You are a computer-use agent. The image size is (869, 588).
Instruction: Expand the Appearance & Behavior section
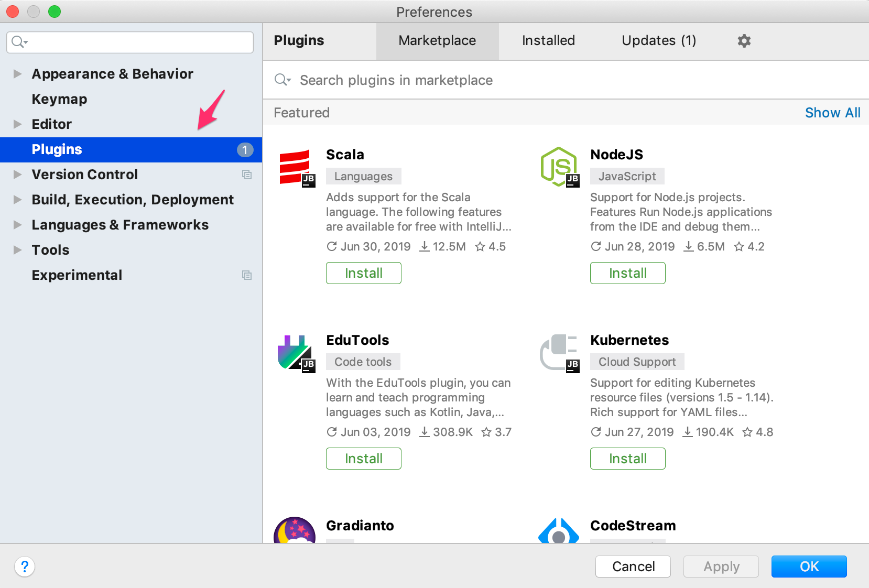point(17,74)
